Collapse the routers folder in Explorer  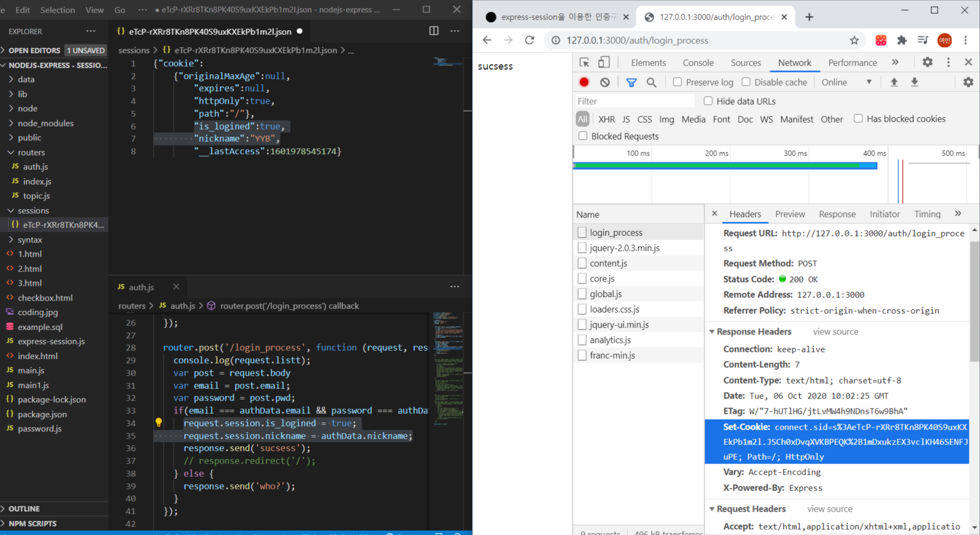(11, 152)
